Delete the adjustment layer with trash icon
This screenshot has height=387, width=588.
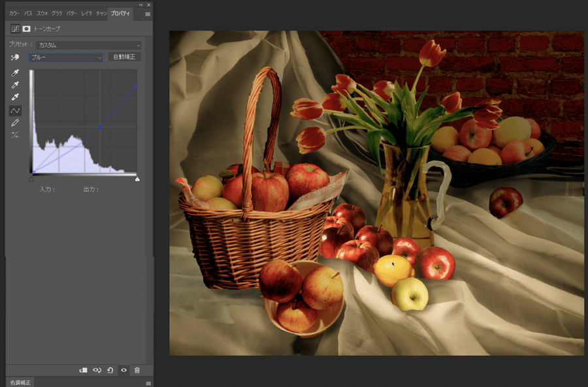click(x=137, y=370)
